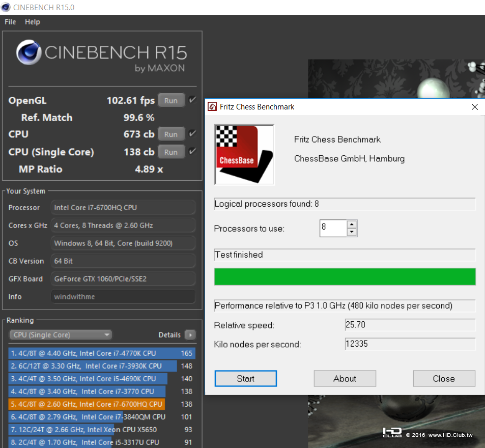
Task: Click the MP Ratio value 4.89 x
Action: pyautogui.click(x=149, y=169)
